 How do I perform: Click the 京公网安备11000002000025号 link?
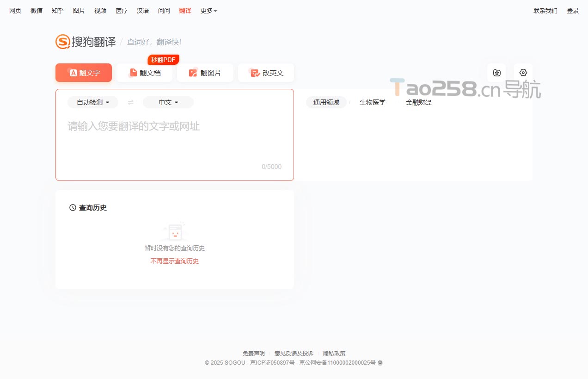337,363
